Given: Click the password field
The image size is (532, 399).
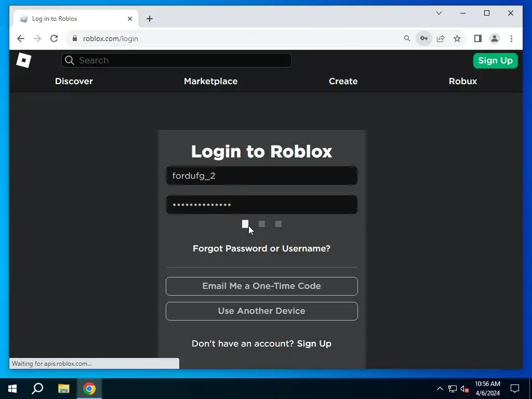Looking at the screenshot, I should point(262,205).
